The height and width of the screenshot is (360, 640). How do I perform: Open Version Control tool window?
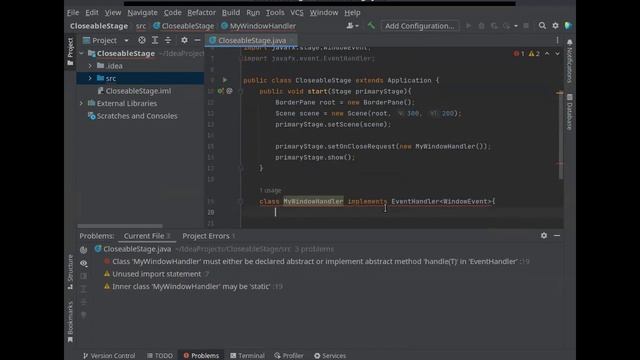coord(109,356)
